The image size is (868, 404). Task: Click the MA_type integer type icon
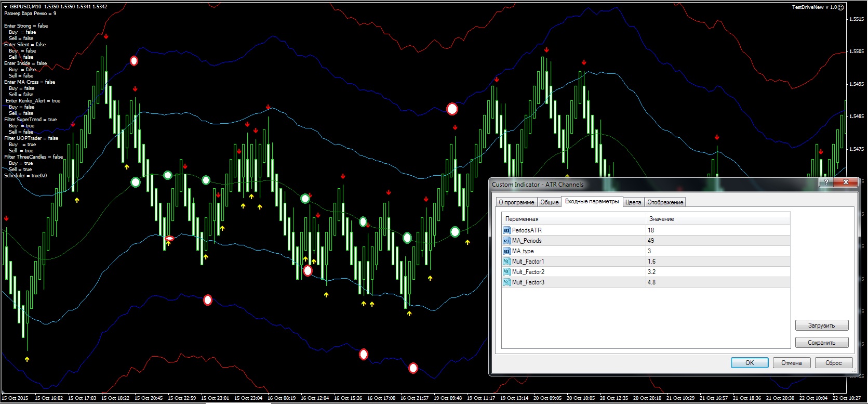point(506,251)
